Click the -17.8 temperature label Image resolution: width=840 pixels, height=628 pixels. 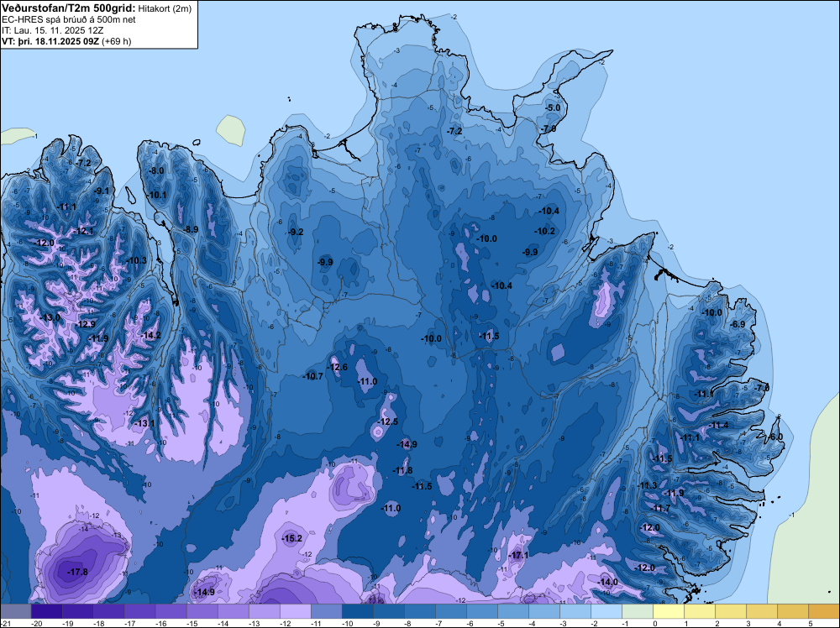pos(77,572)
